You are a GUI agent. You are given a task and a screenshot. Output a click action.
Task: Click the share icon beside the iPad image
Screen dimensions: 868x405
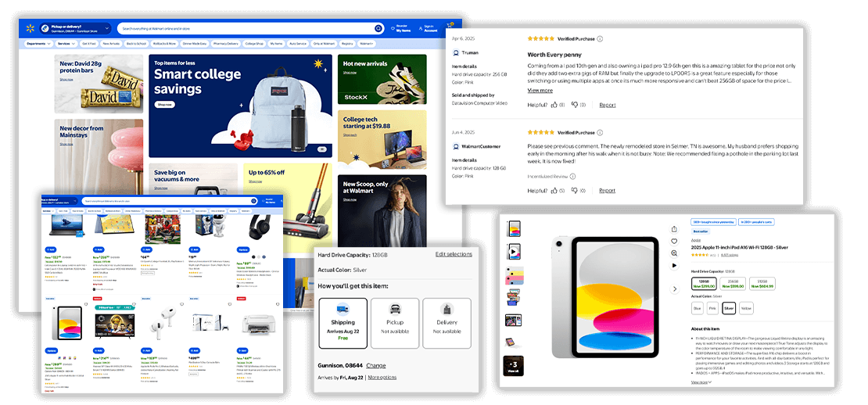click(x=674, y=229)
